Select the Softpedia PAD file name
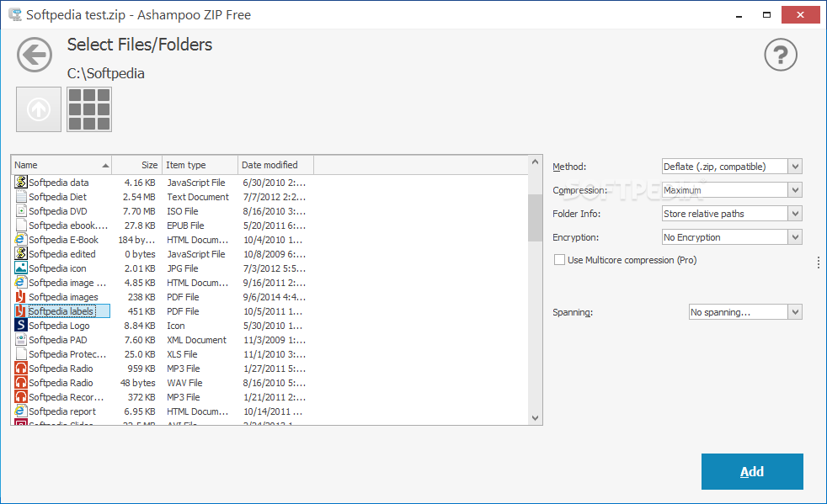827x504 pixels. pyautogui.click(x=58, y=340)
